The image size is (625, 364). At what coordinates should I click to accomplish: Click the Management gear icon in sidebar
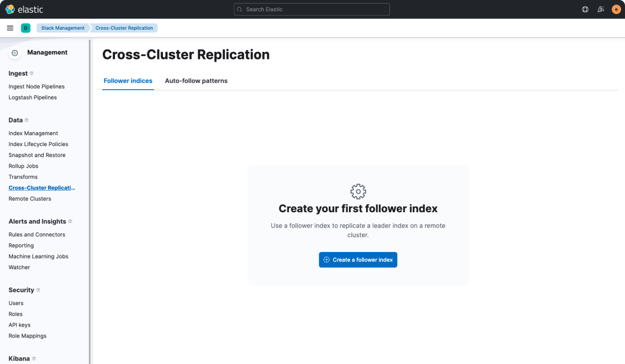click(x=15, y=53)
